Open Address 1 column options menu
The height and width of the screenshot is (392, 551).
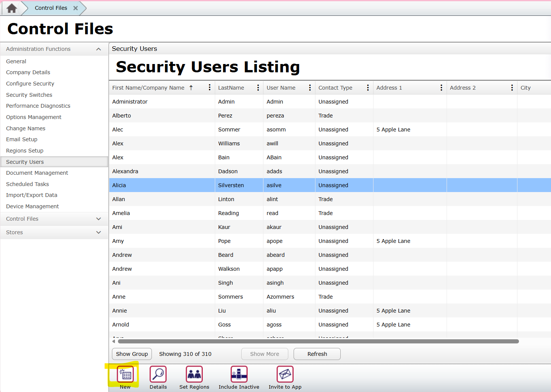coord(441,88)
